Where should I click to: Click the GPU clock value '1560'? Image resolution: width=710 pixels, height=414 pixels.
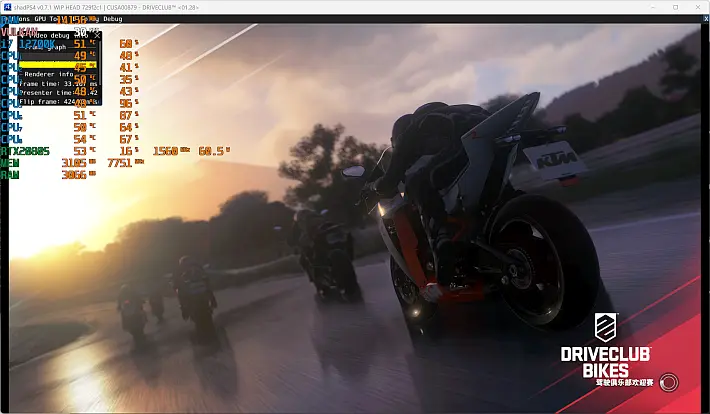pyautogui.click(x=165, y=151)
